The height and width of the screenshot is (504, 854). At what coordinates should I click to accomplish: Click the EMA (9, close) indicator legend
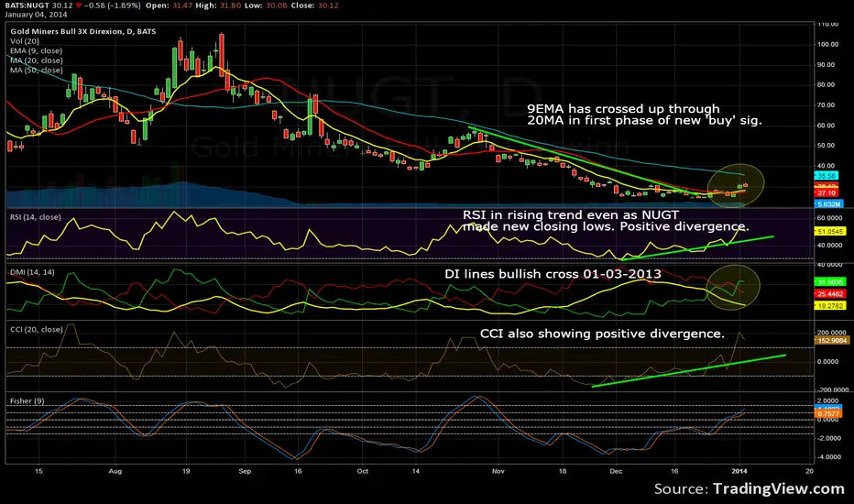(x=36, y=50)
